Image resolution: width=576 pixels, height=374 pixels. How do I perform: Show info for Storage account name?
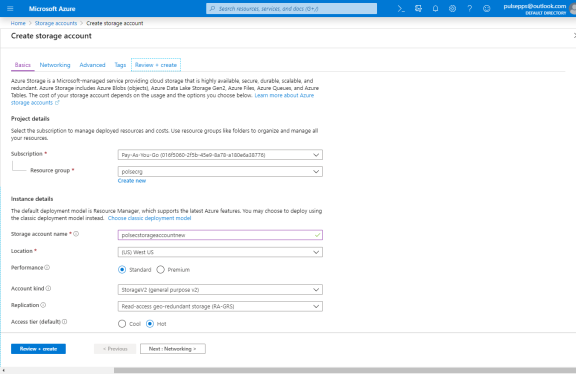point(76,234)
